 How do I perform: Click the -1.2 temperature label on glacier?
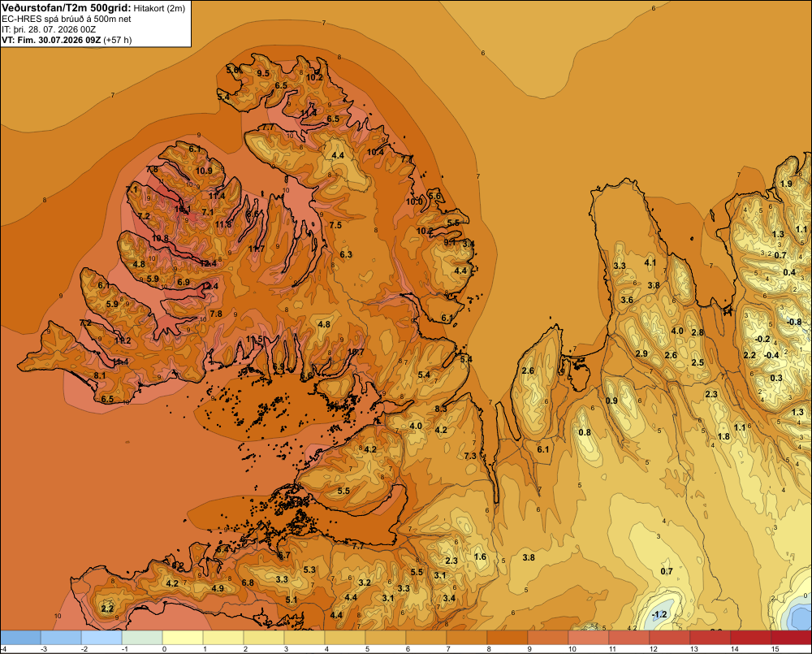coord(659,615)
